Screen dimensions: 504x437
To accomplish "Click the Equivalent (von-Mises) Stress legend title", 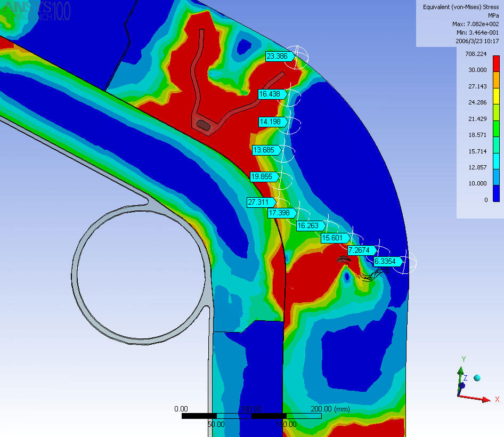I will coord(461,7).
